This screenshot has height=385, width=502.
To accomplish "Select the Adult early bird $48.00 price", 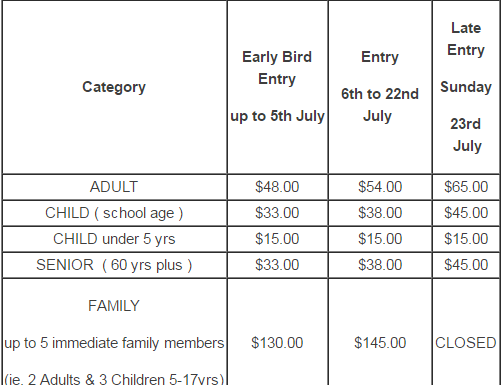I will coord(277,187).
